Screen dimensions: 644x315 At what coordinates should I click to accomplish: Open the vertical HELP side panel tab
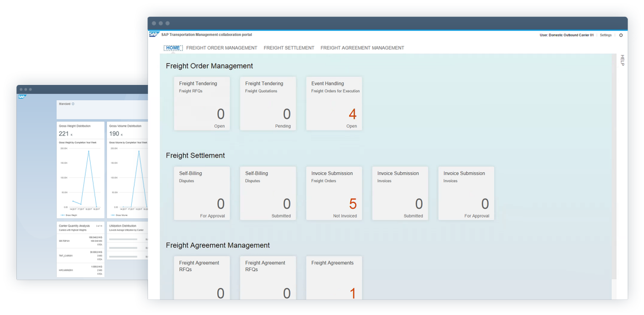pyautogui.click(x=622, y=60)
